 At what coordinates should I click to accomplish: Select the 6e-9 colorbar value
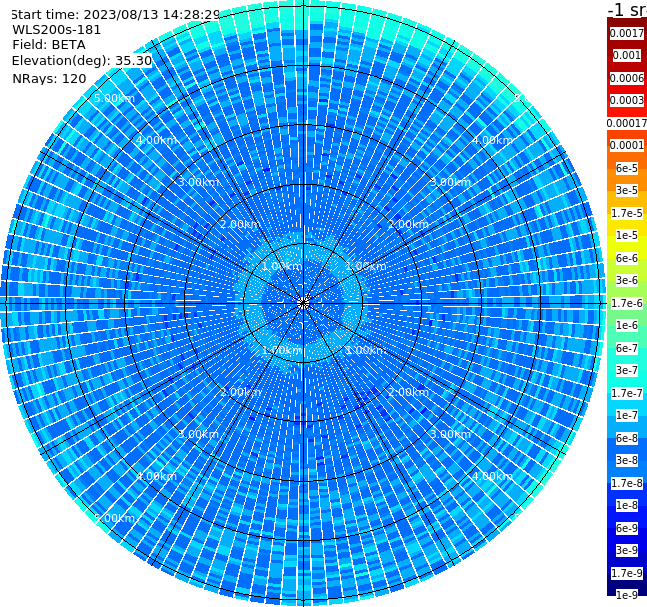(627, 528)
